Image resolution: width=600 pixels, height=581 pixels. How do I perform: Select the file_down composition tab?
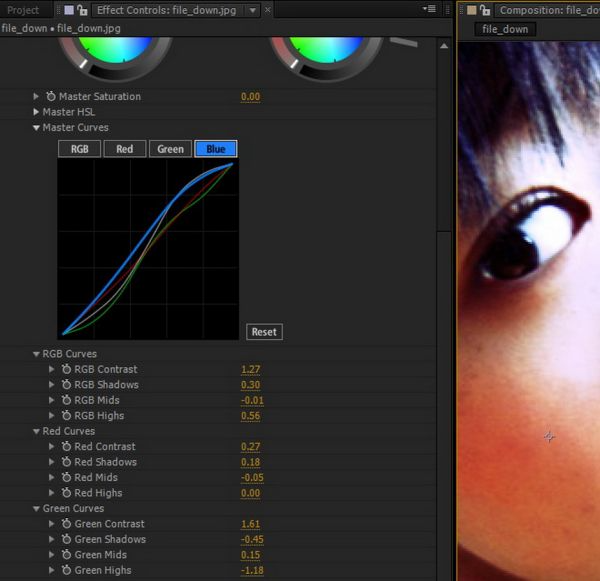[504, 30]
